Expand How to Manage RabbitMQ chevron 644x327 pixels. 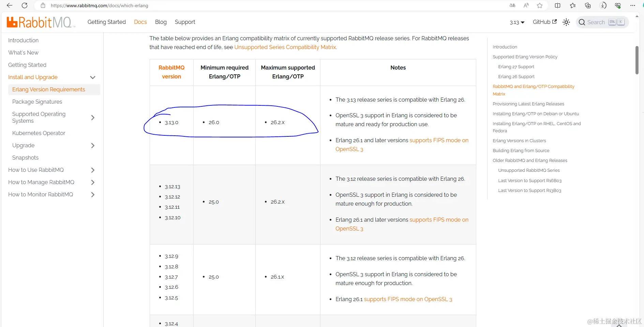tap(93, 182)
